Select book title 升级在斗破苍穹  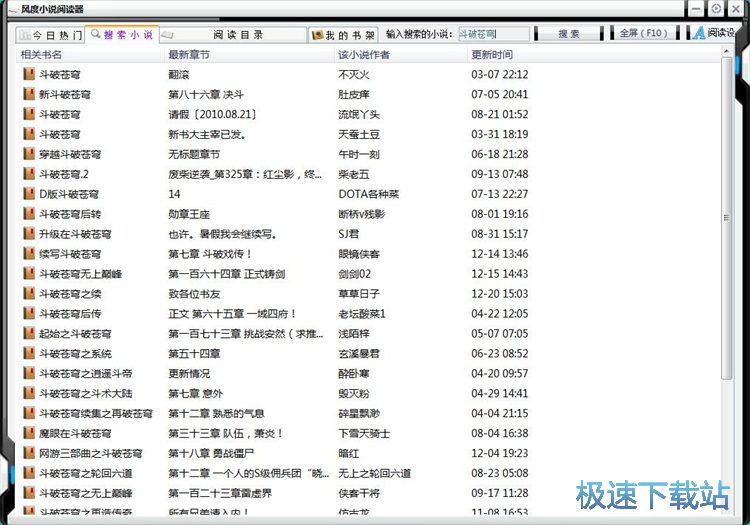coord(75,234)
